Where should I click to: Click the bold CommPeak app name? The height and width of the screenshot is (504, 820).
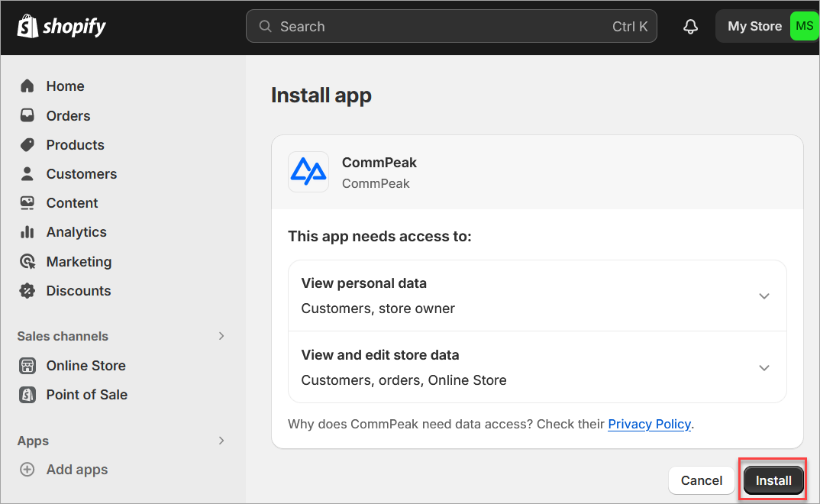pyautogui.click(x=379, y=163)
